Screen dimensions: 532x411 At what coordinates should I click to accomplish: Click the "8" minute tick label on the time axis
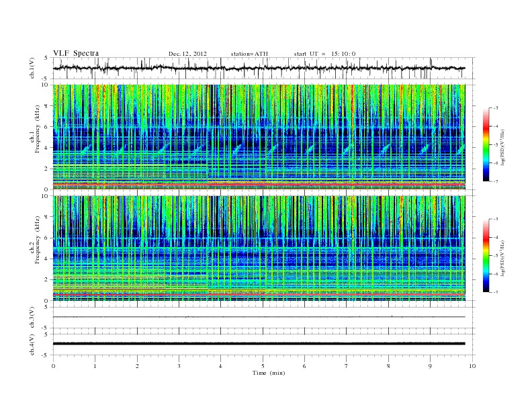point(388,366)
